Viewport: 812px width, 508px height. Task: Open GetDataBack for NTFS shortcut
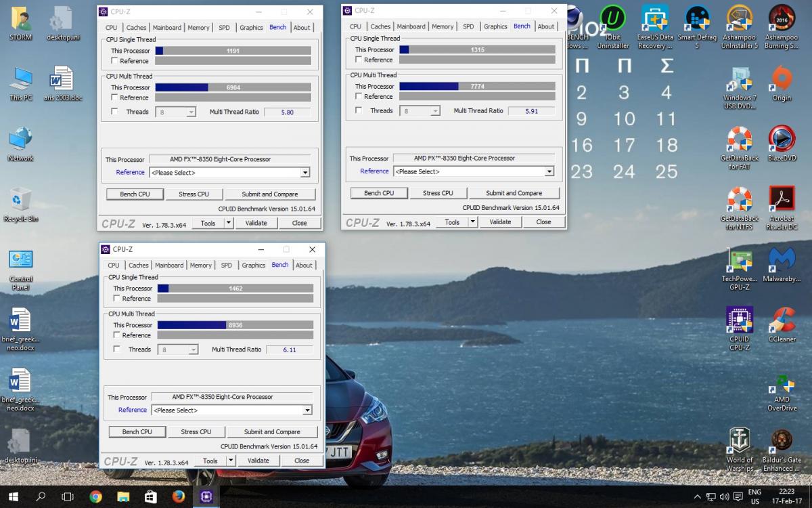(740, 209)
